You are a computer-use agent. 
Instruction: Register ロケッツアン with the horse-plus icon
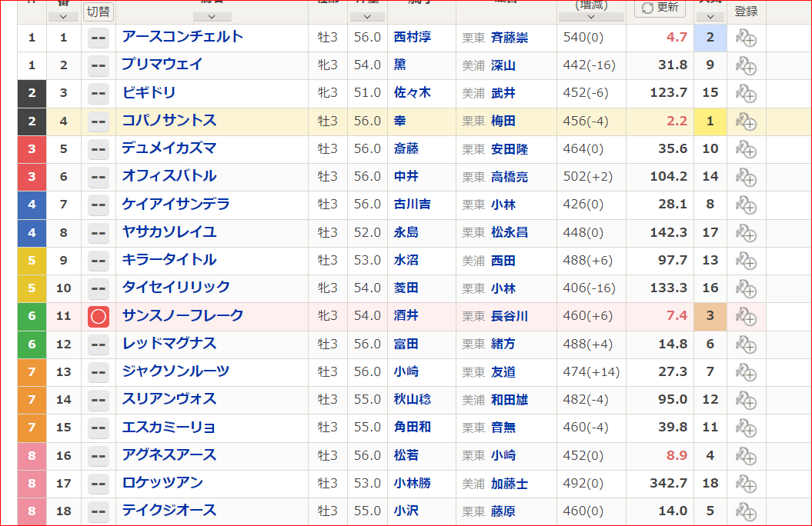(x=746, y=484)
